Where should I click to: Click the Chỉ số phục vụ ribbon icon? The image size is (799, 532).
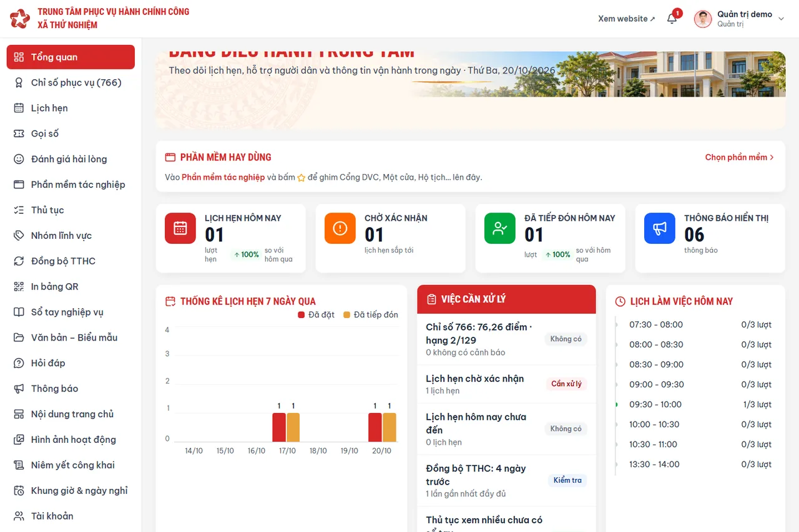(x=19, y=82)
